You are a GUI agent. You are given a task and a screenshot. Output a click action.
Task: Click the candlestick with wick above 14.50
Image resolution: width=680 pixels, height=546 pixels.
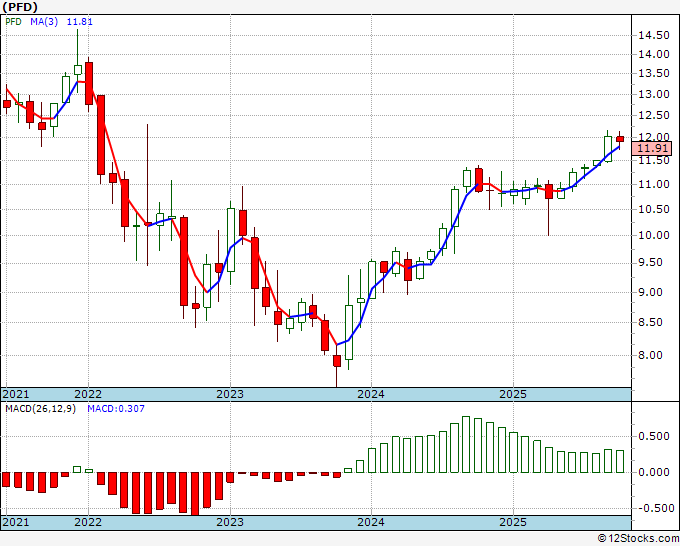tap(78, 70)
